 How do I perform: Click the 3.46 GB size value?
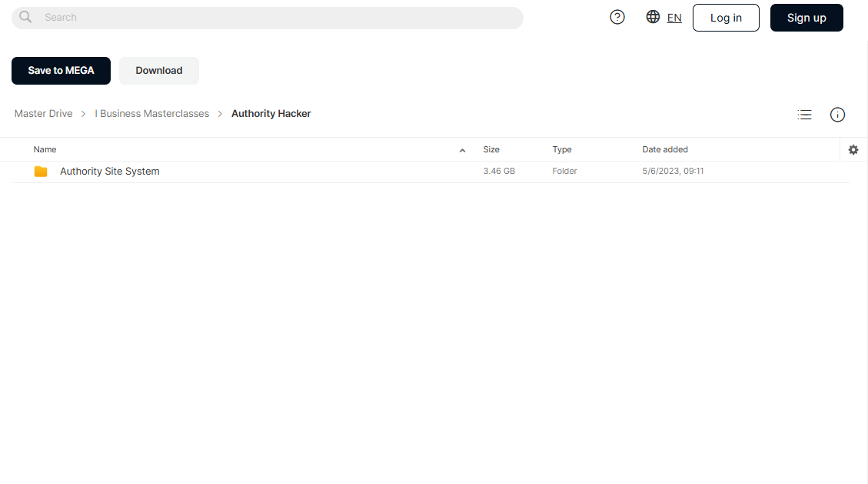coord(499,171)
